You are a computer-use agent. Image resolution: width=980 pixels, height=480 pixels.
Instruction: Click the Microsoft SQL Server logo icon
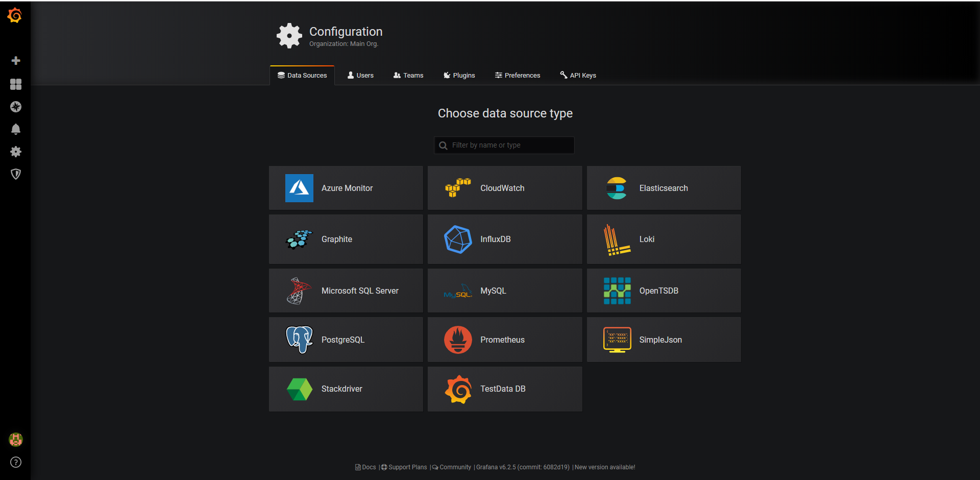299,291
